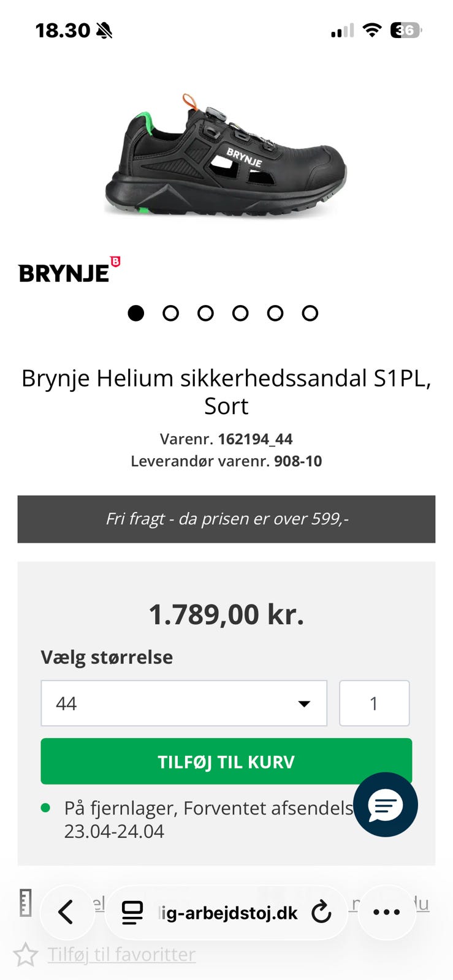Click the Brynje brand logo
This screenshot has width=453, height=980.
(x=69, y=271)
